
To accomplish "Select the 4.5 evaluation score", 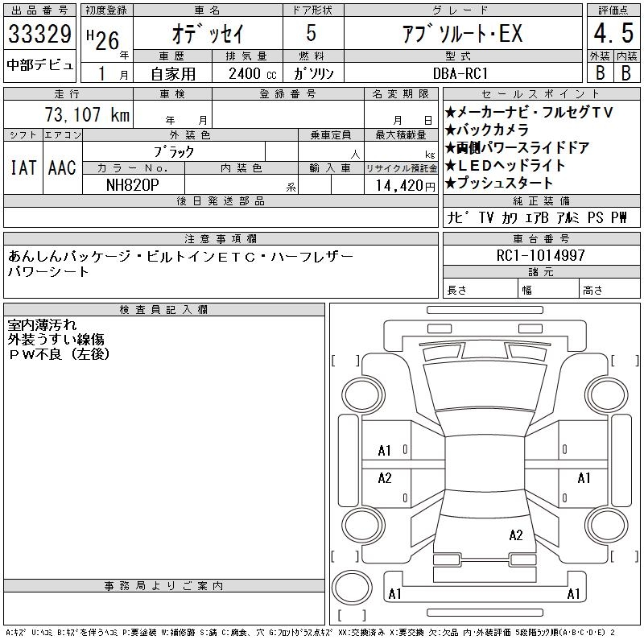I will click(613, 33).
